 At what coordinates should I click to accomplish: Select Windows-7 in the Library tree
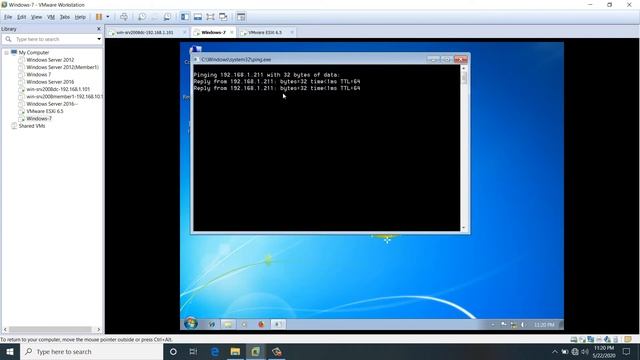(39, 119)
